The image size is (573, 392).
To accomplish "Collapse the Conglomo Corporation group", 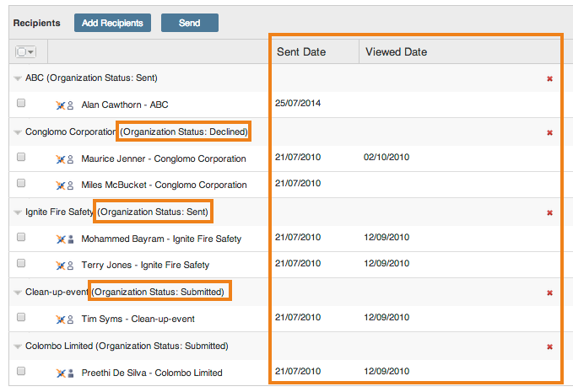I will [x=18, y=132].
